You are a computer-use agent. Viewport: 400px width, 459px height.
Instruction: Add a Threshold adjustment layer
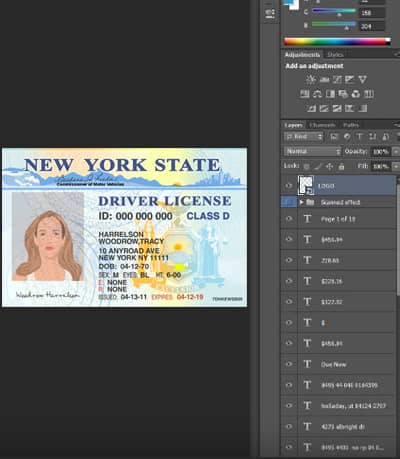[337, 108]
